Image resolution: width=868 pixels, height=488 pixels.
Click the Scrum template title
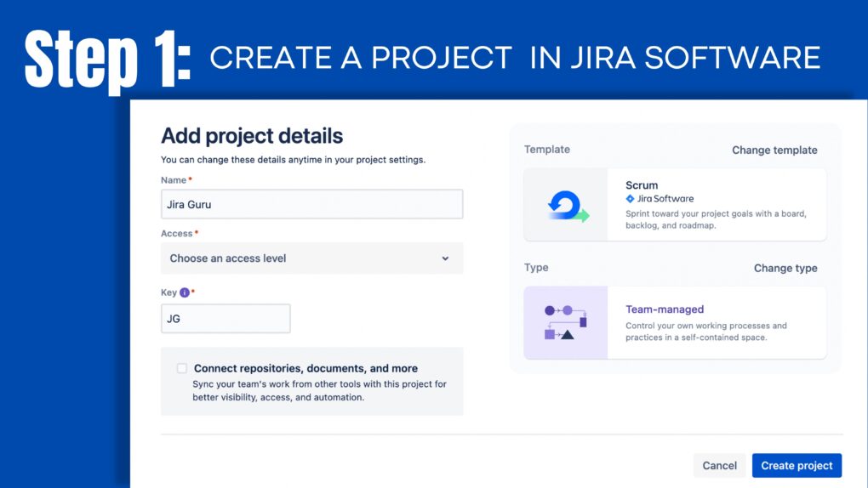(x=642, y=185)
